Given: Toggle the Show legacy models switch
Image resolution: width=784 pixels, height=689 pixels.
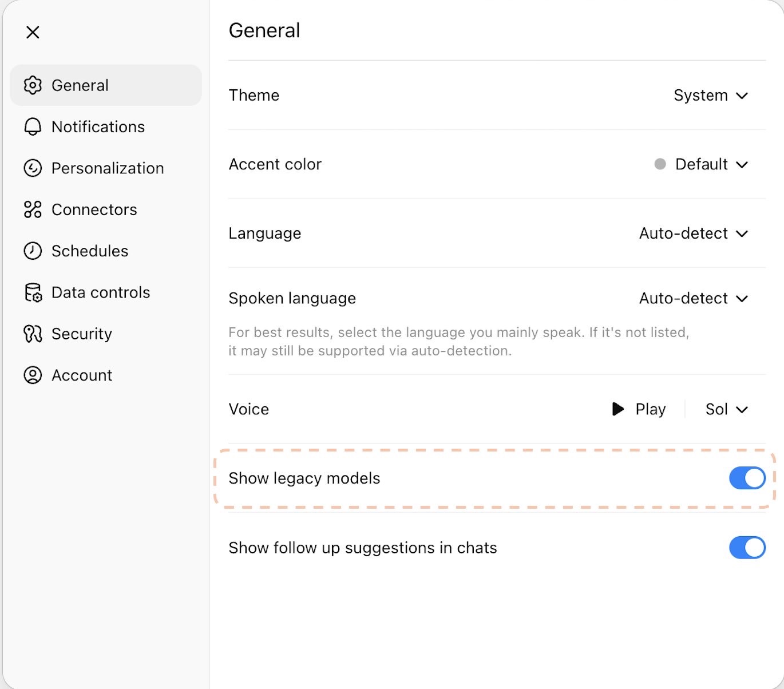Looking at the screenshot, I should point(747,478).
